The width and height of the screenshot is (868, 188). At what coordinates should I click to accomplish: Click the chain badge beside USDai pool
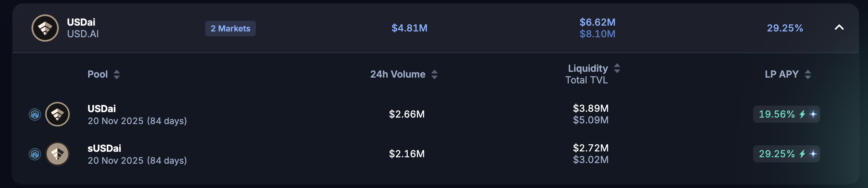(35, 115)
